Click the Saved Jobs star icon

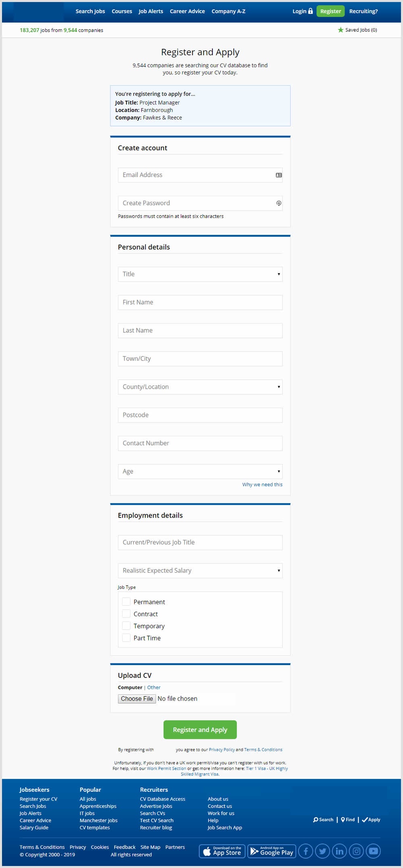coord(341,30)
